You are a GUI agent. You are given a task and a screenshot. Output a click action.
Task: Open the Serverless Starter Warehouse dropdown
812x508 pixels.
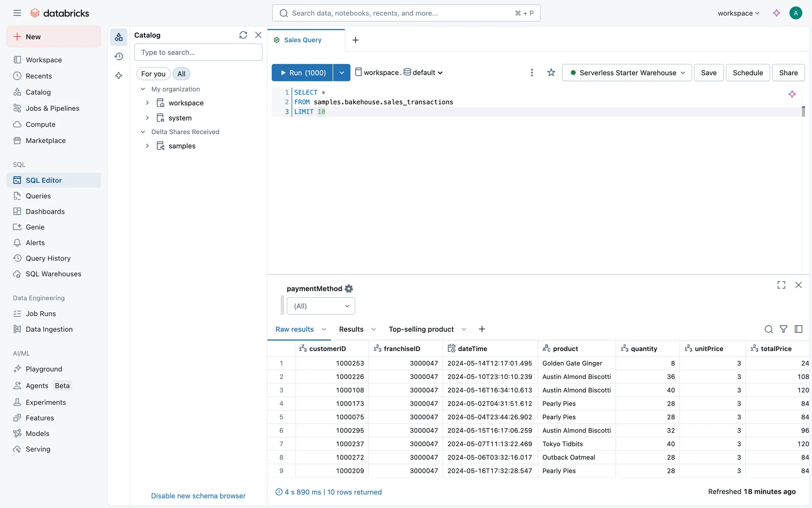[627, 73]
